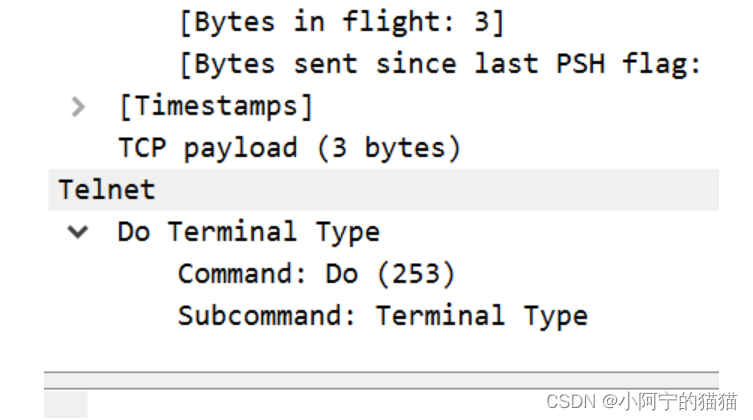
Task: Expand the [Timestamps] tree node arrow
Action: click(78, 107)
